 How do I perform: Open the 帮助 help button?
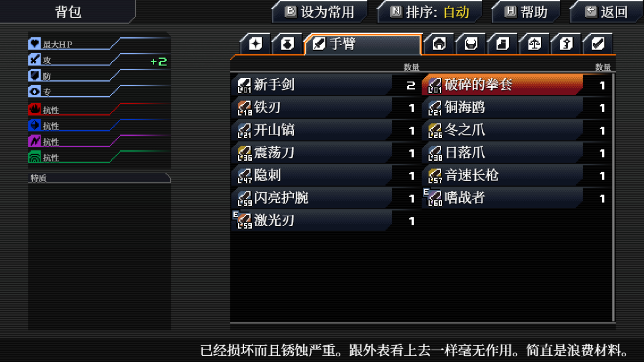[526, 12]
